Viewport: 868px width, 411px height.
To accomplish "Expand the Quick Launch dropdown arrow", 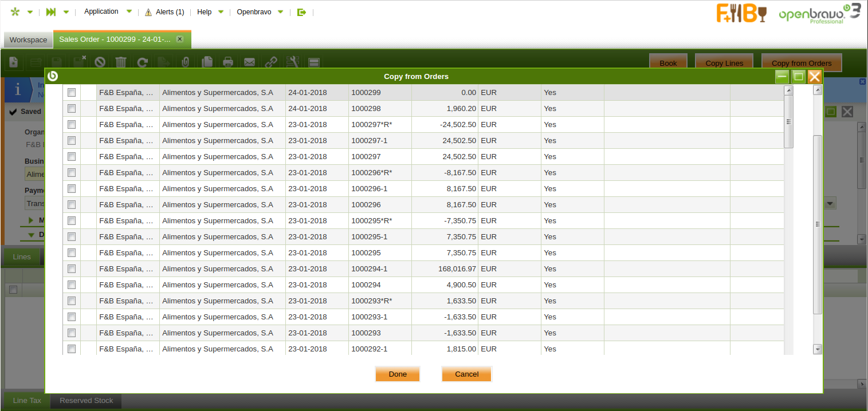I will 66,12.
